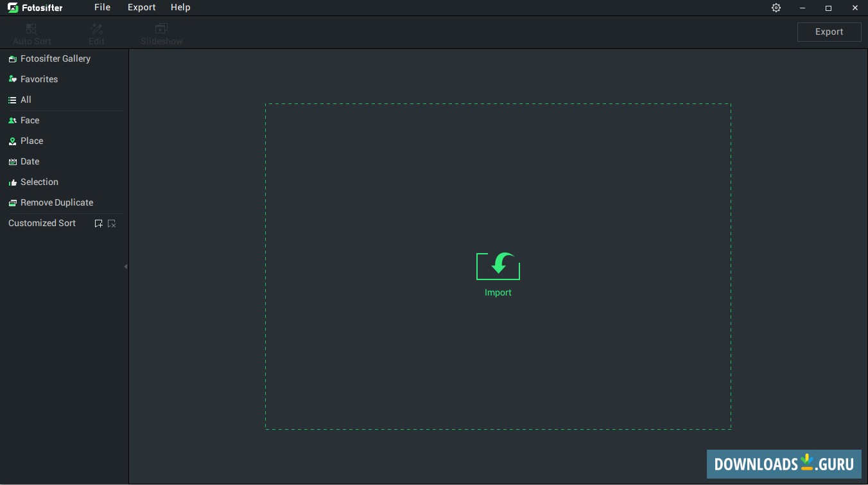Viewport: 868px width, 485px height.
Task: Open the Fotosifter Gallery in the sidebar
Action: pyautogui.click(x=56, y=58)
